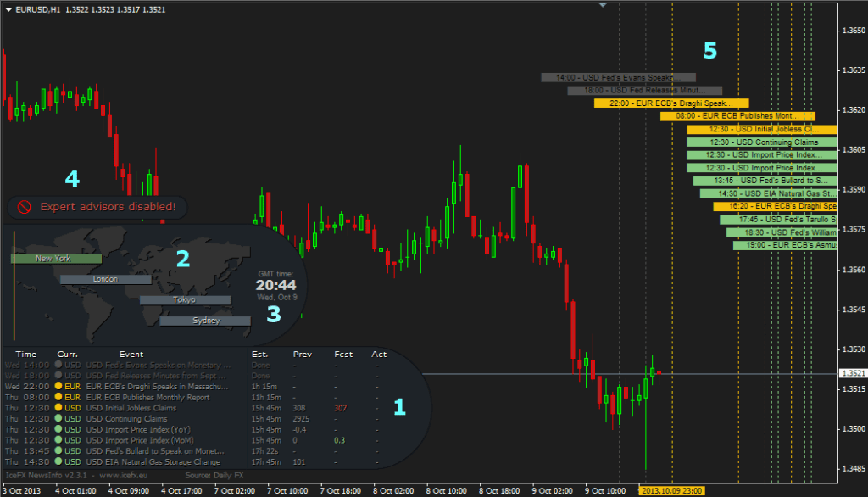Viewport: 868px width, 497px height.
Task: Click the red forecast value 307 for Jobless Claims
Action: (x=340, y=408)
